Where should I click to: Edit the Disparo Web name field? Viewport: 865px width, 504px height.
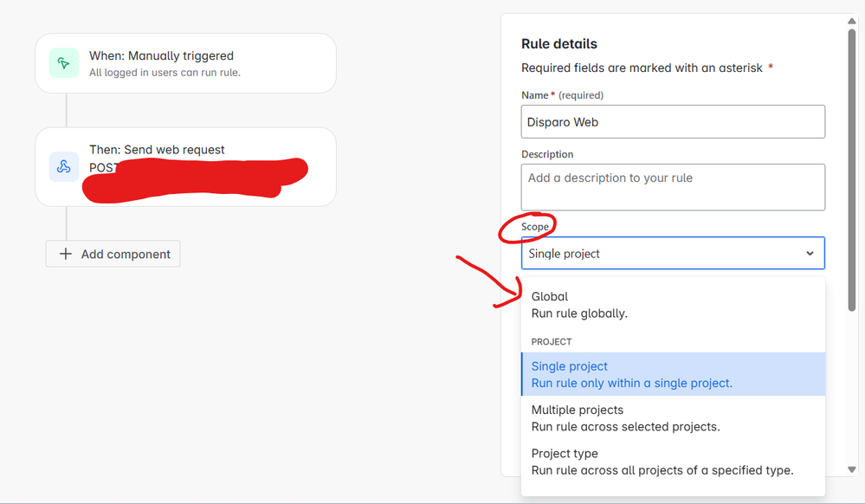(x=673, y=121)
